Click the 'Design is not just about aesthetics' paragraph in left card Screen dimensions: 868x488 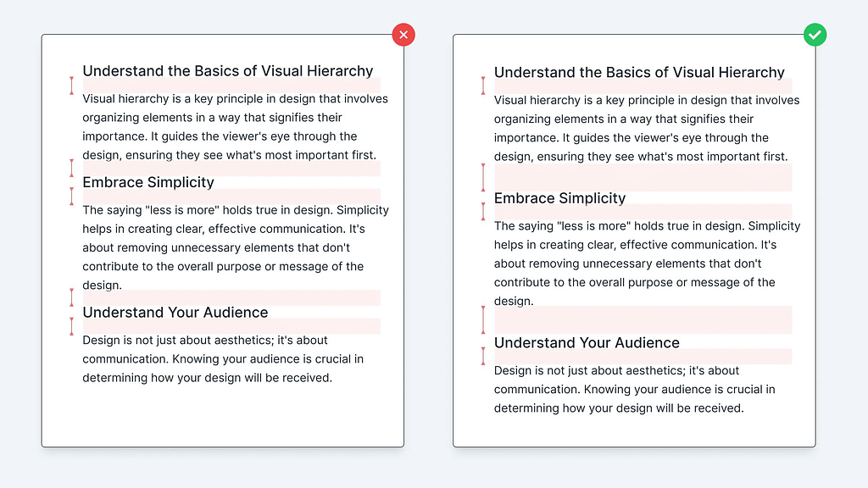click(223, 358)
